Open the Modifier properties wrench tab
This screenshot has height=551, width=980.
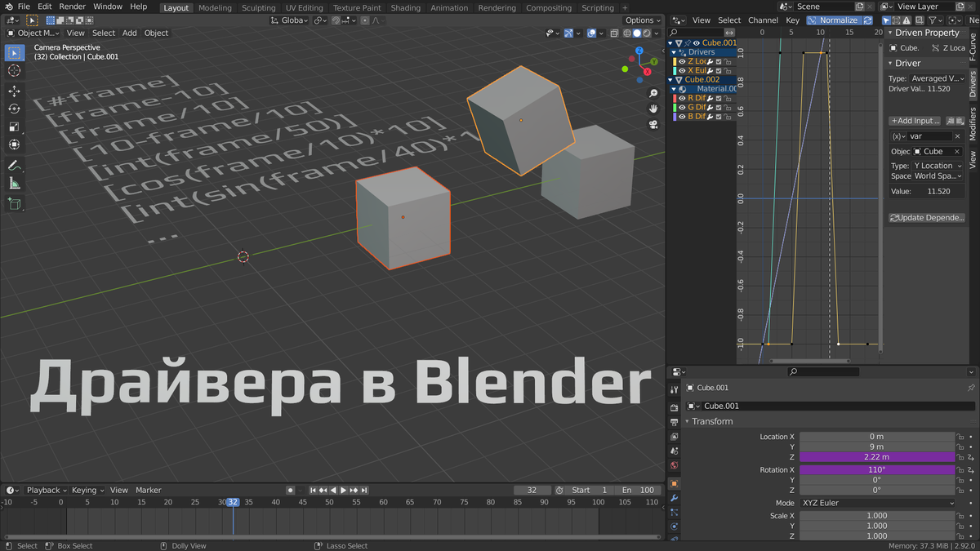(x=675, y=498)
